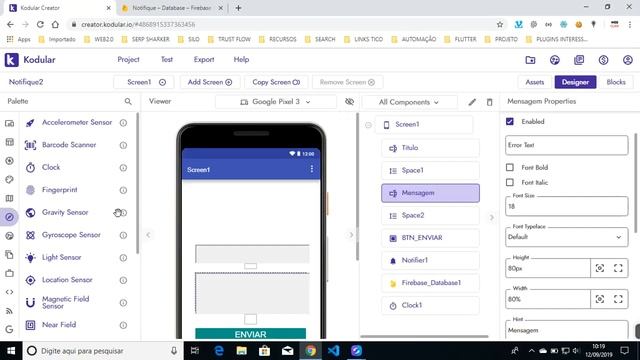Click phone preview overflow menu dots
The width and height of the screenshot is (640, 360).
click(312, 169)
